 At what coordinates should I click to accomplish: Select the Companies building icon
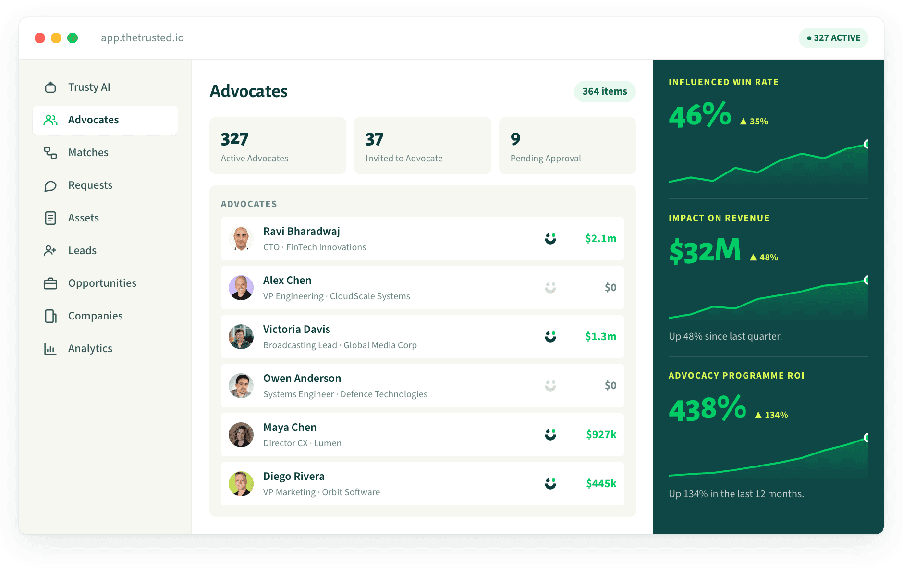[x=50, y=316]
